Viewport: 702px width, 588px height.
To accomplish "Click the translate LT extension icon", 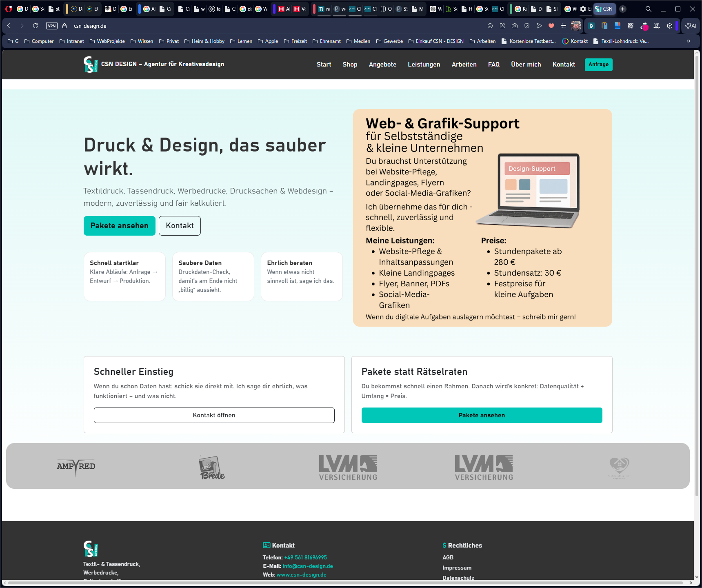I will (x=657, y=26).
